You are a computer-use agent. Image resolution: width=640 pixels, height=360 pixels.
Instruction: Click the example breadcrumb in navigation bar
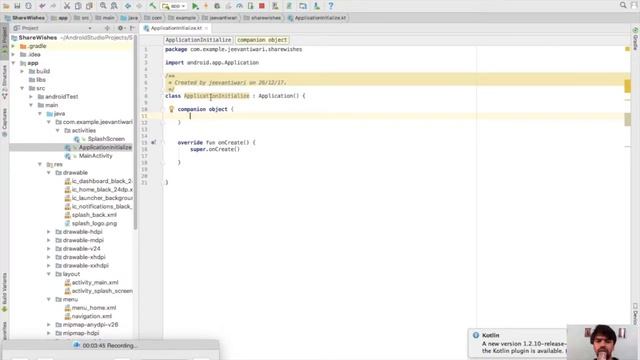click(182, 18)
